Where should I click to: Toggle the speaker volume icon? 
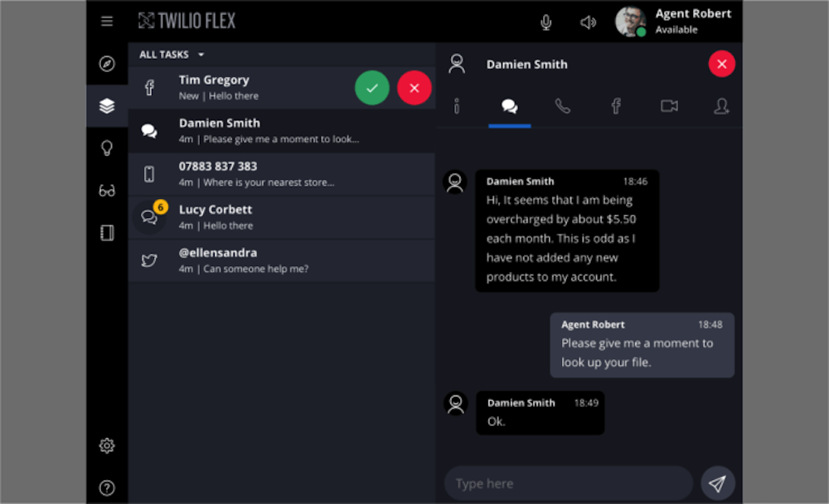click(x=588, y=22)
